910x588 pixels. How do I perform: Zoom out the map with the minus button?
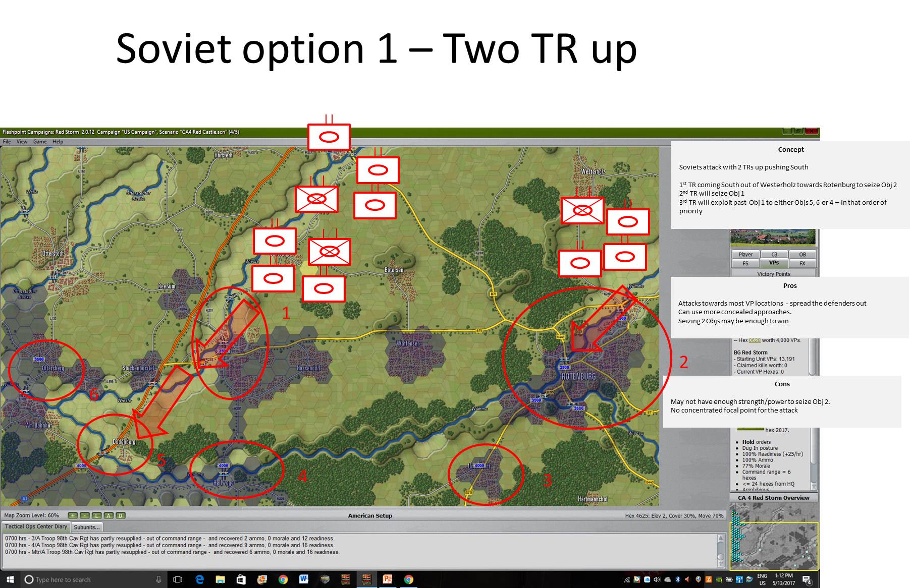click(84, 515)
